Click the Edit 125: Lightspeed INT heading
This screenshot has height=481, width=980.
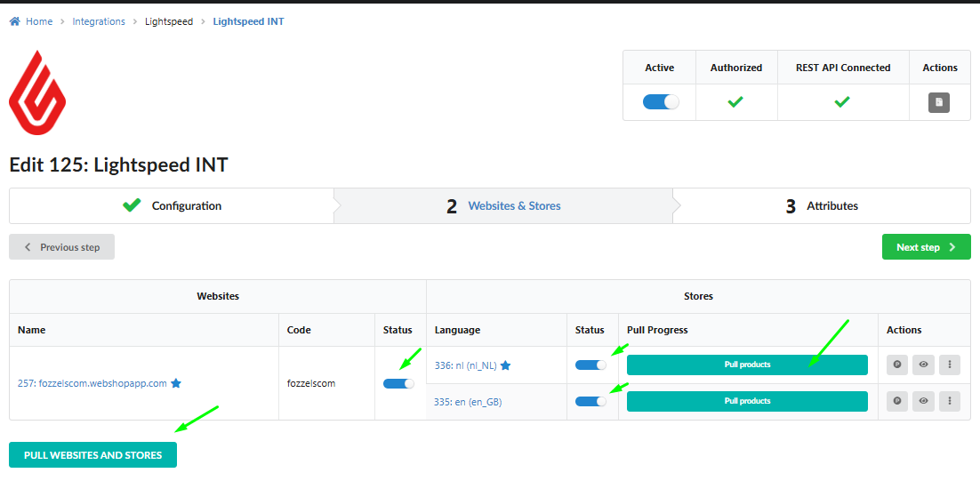[119, 164]
